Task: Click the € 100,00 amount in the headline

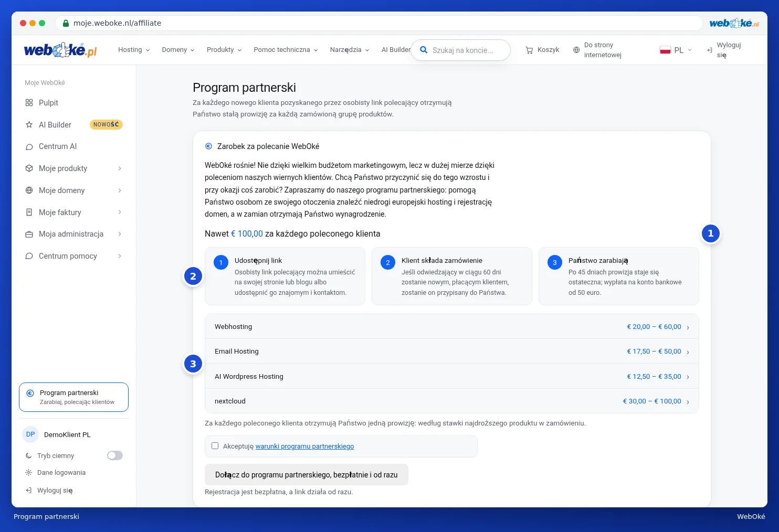Action: click(x=247, y=233)
